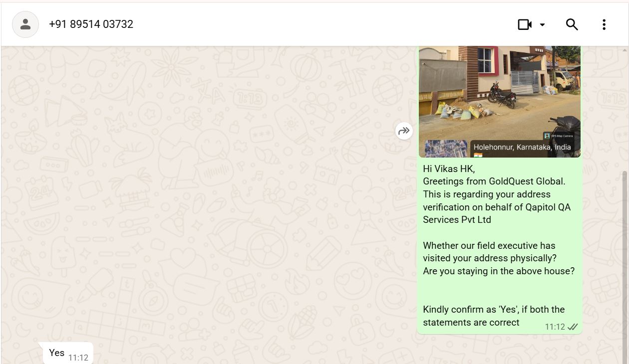
Task: Open chat search with the magnifier icon
Action: tap(572, 24)
